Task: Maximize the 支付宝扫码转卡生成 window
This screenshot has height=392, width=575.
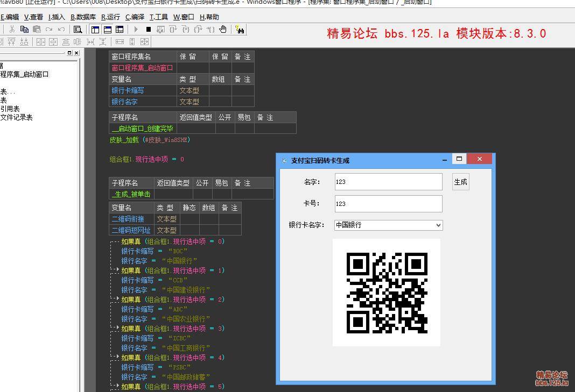Action: [459, 159]
